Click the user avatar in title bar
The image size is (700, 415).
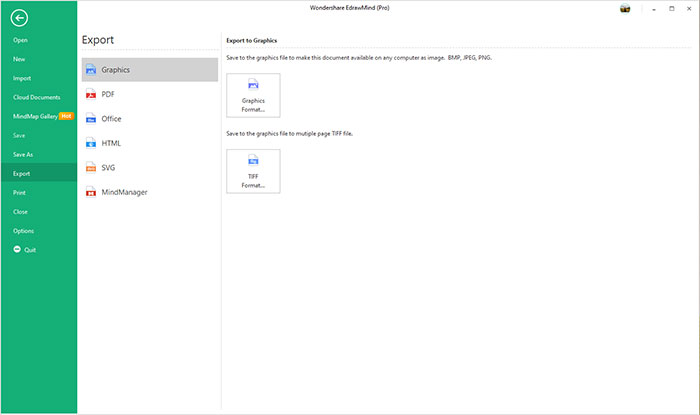click(626, 8)
